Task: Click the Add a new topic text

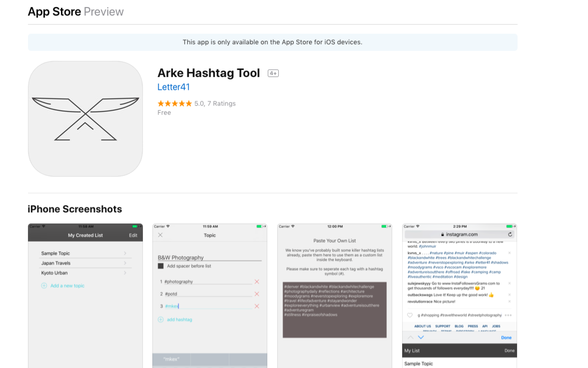Action: click(67, 286)
